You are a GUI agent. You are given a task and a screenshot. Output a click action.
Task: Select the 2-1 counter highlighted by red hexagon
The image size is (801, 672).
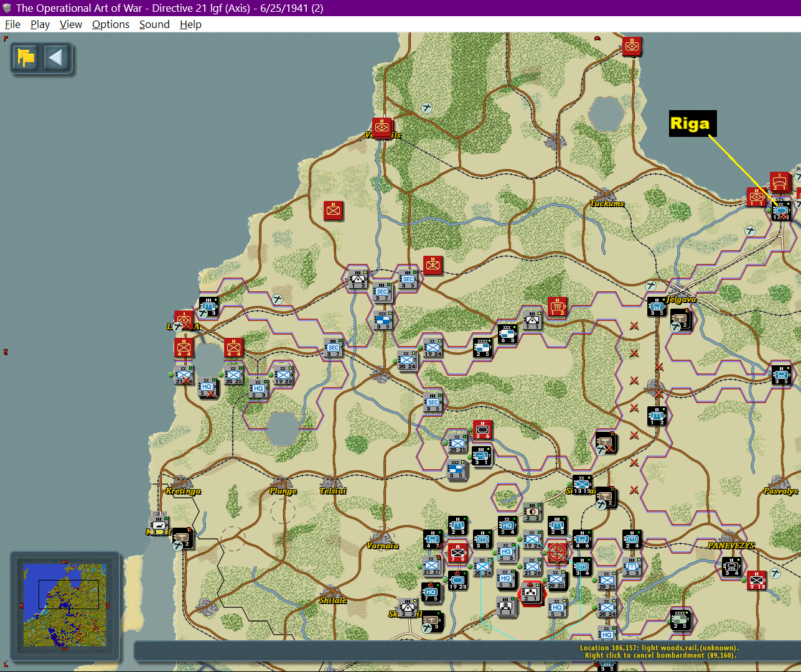531,593
